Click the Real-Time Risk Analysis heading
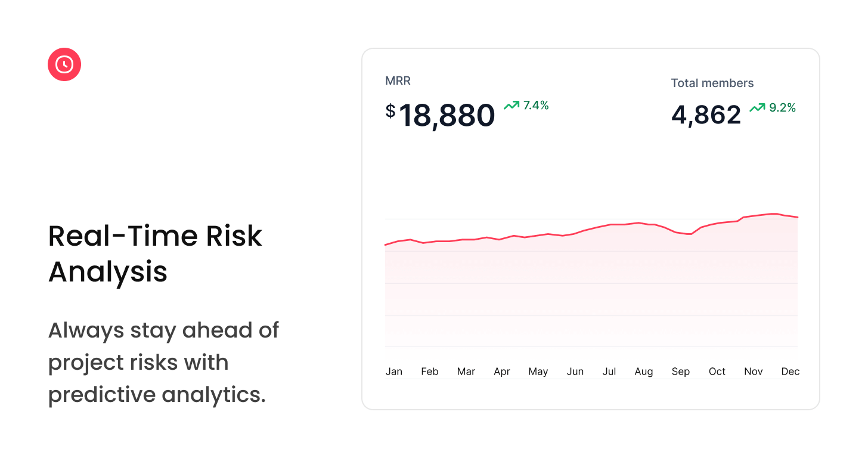Screen dimensions: 868x458 click(x=155, y=253)
